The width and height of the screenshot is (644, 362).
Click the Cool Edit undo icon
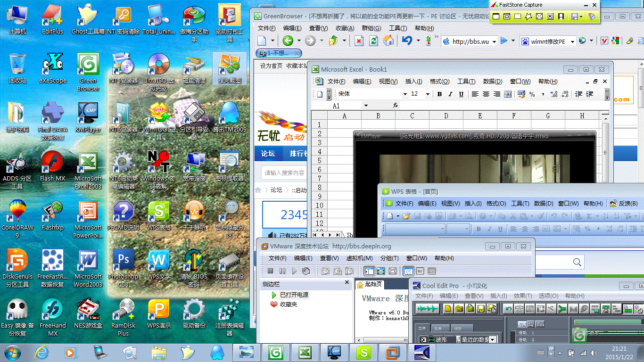tap(508, 309)
